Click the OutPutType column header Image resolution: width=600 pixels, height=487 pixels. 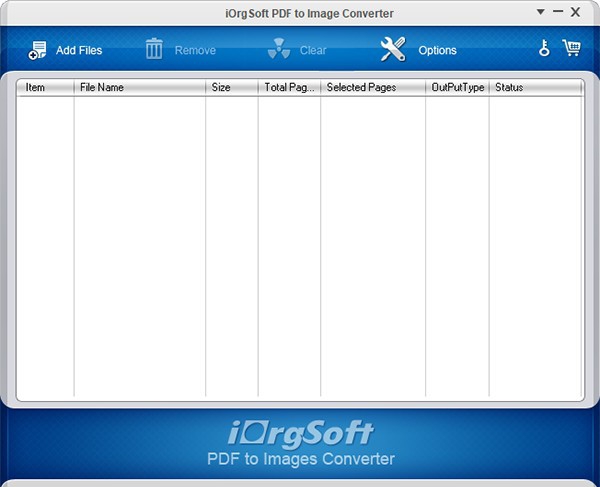(457, 88)
